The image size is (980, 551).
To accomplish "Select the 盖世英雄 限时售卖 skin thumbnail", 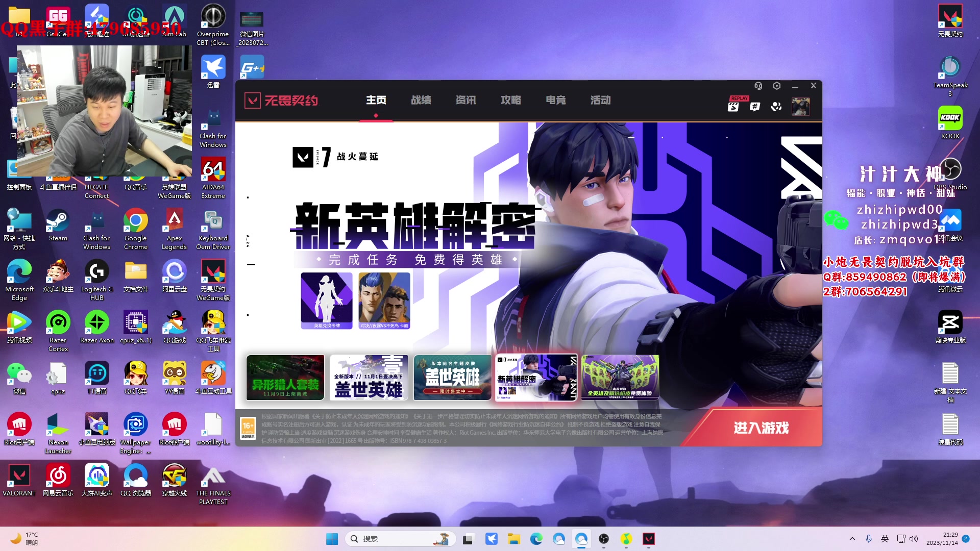I will tap(452, 378).
